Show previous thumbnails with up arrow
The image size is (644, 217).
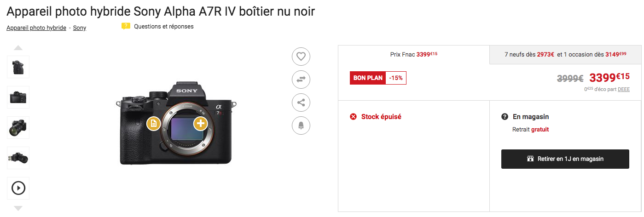point(18,48)
